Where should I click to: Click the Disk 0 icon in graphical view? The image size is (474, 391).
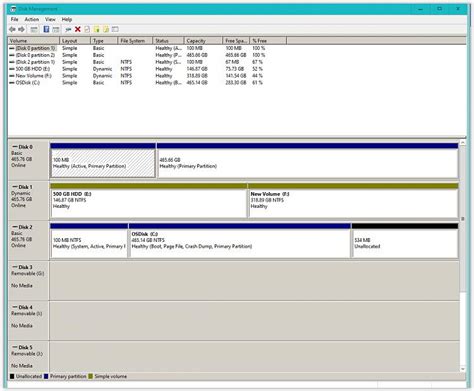tap(15, 147)
